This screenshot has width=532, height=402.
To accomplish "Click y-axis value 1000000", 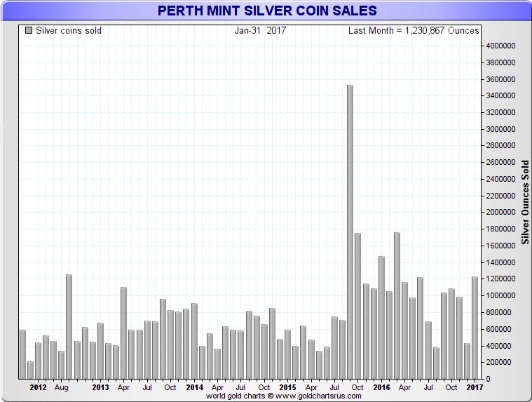I will tap(500, 295).
